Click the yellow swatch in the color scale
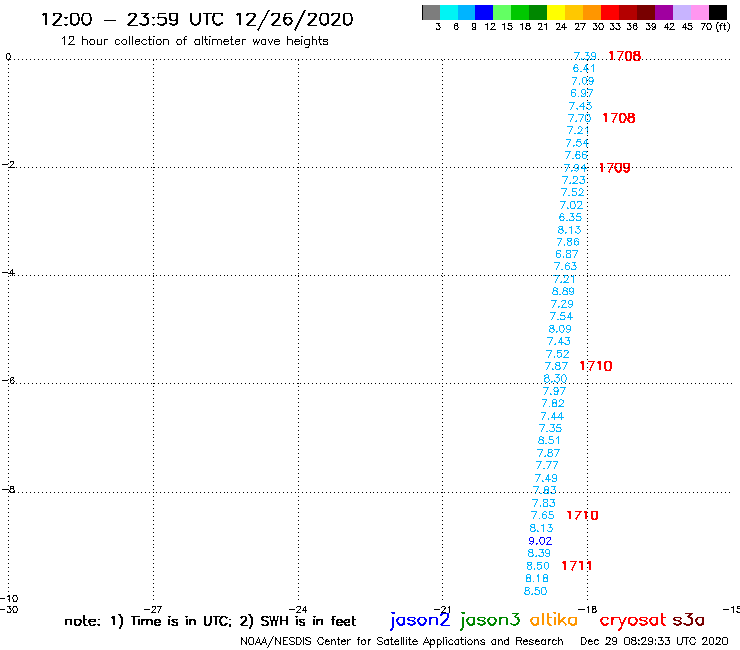This screenshot has height=650, width=740. tap(556, 12)
